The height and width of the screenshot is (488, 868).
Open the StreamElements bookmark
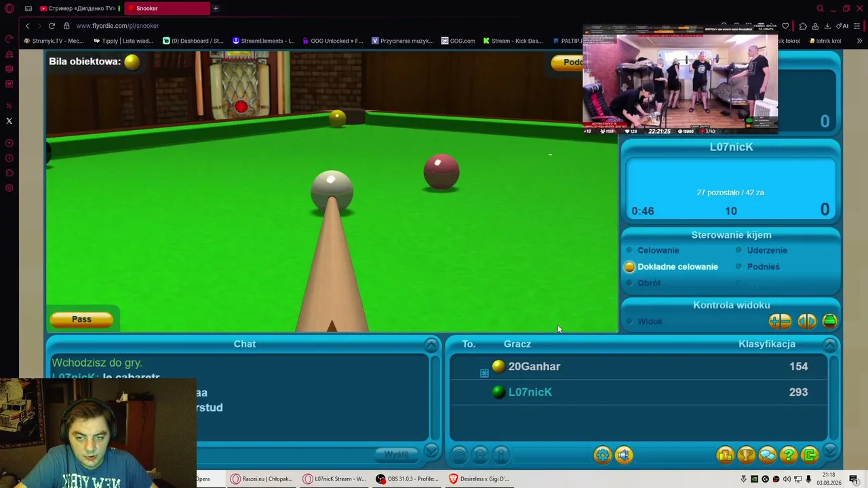(263, 41)
